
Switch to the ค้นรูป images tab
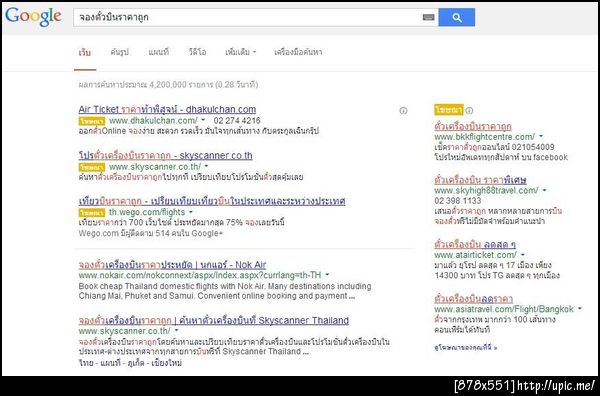[x=119, y=52]
